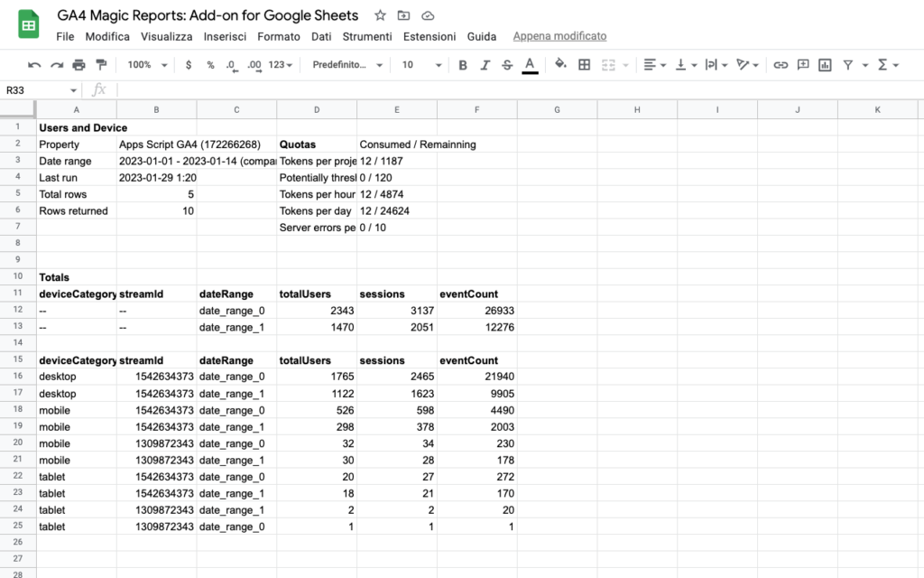Print the spreadsheet via printer icon
The image size is (924, 578).
[79, 65]
